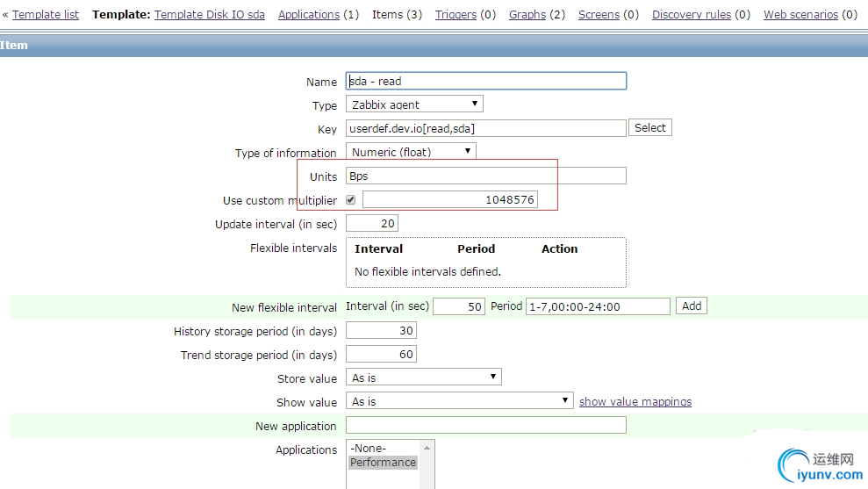Click the multiplier value field 1048576
The height and width of the screenshot is (489, 868).
(450, 199)
